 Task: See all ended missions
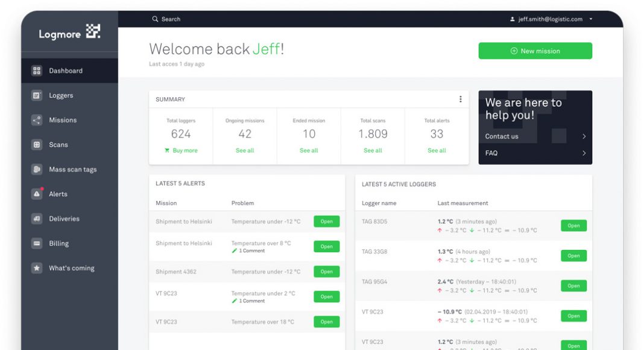309,150
